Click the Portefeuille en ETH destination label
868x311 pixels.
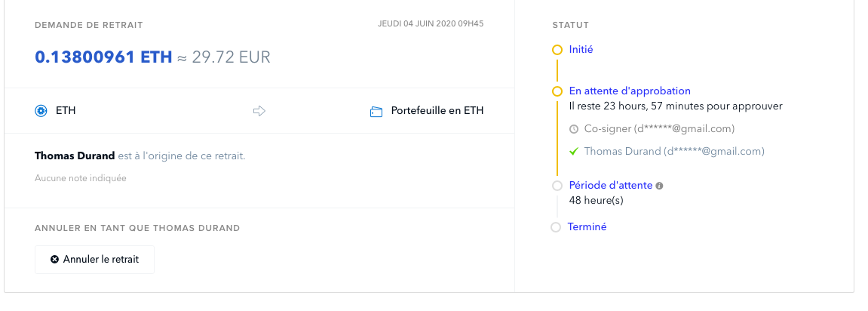(x=437, y=111)
